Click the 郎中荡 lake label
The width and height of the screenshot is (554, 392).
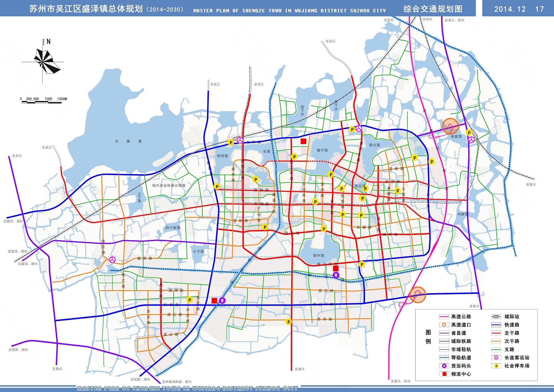tap(319, 256)
